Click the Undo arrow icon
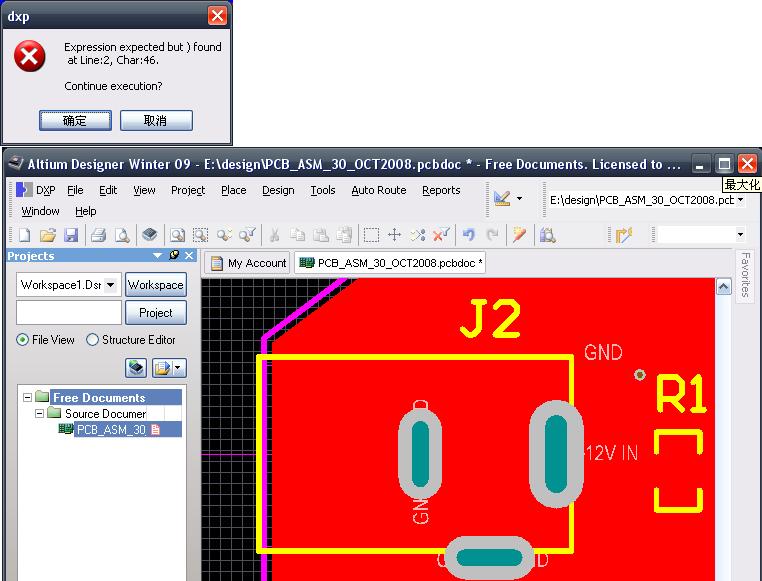Screen dimensions: 762x581 [468, 235]
